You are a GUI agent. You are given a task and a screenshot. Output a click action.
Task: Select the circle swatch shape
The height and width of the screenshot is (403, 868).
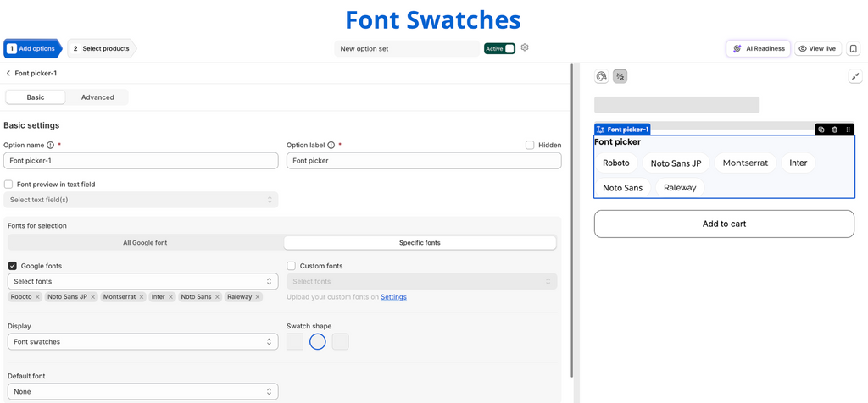coord(318,342)
